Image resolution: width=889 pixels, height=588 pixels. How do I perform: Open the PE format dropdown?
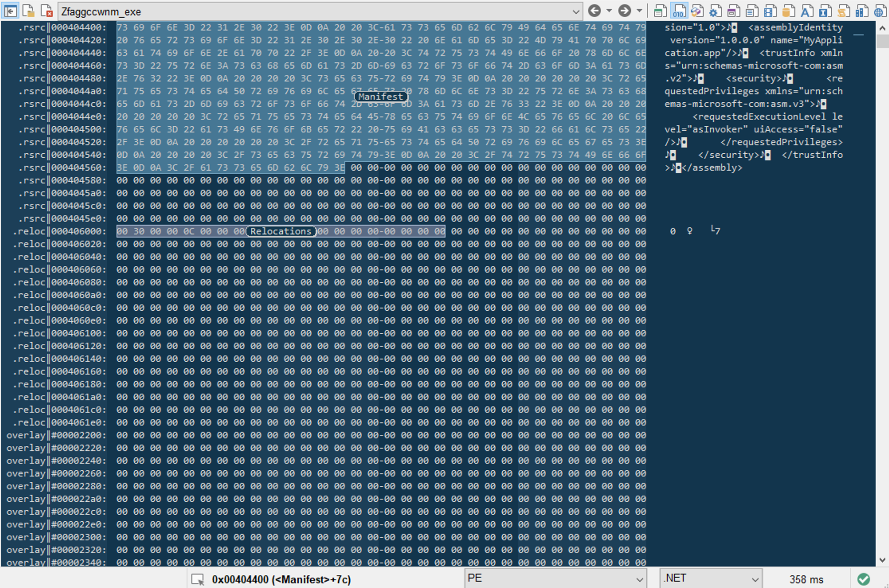point(556,578)
